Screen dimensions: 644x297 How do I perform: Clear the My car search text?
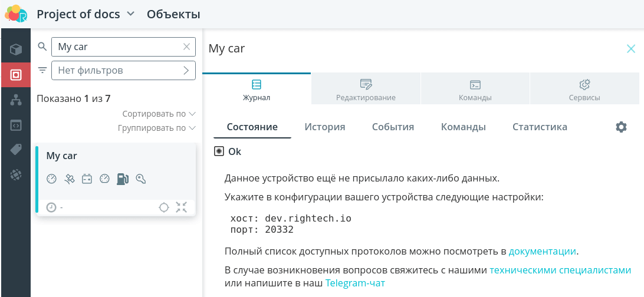click(186, 47)
